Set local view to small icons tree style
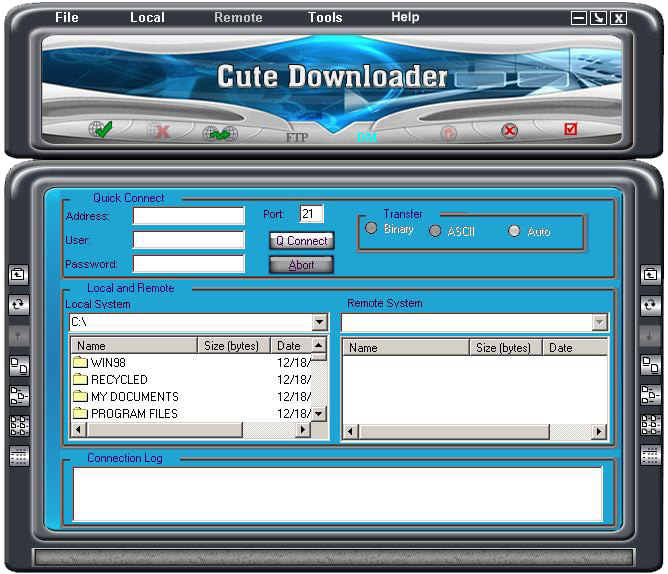This screenshot has width=668, height=574. pos(19,396)
